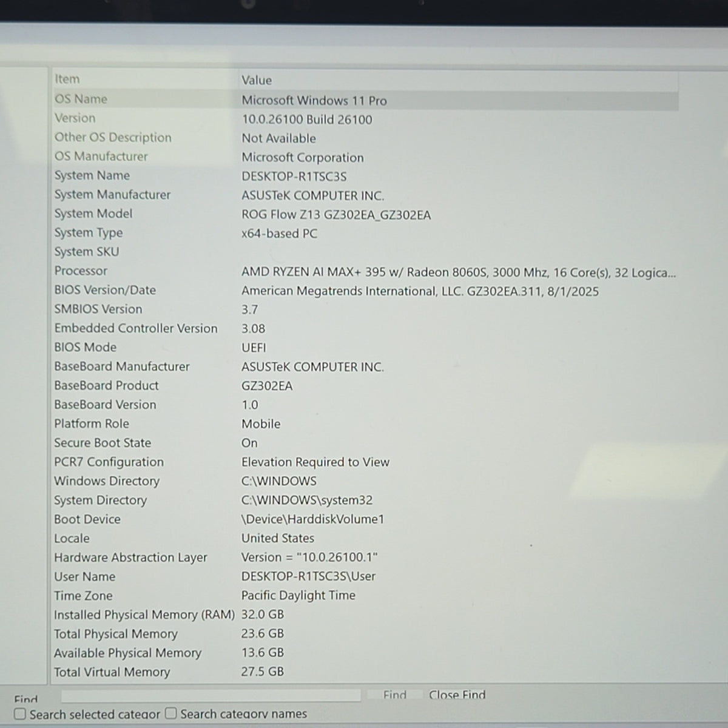Check the Search category names checkbox

[x=171, y=713]
